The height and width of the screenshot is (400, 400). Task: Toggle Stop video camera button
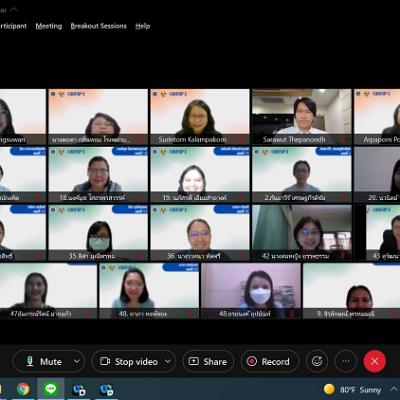[128, 361]
